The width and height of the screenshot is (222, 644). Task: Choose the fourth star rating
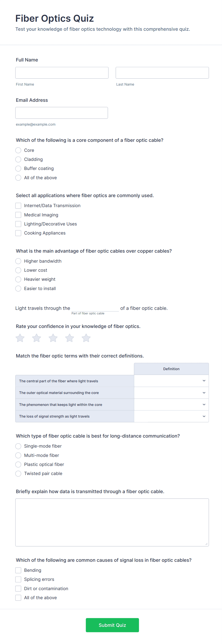click(x=69, y=338)
